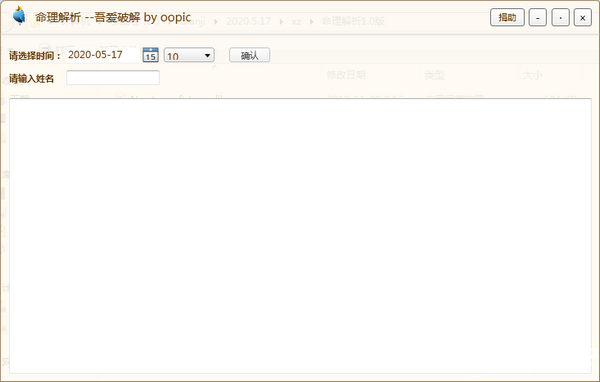Focus the 请输入姓名 name input field
Screen dimensions: 600x382
[113, 78]
